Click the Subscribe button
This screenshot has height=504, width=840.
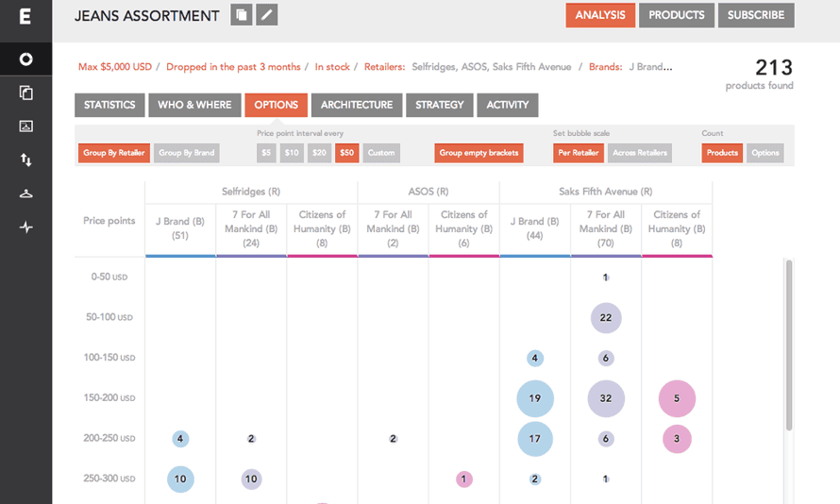pyautogui.click(x=756, y=15)
